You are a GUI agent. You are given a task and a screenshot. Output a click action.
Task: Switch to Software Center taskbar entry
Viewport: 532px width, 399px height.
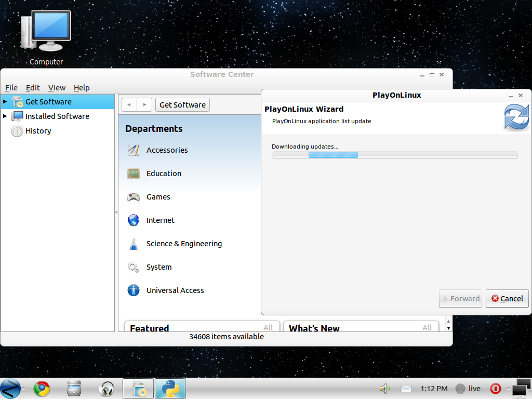pos(138,389)
